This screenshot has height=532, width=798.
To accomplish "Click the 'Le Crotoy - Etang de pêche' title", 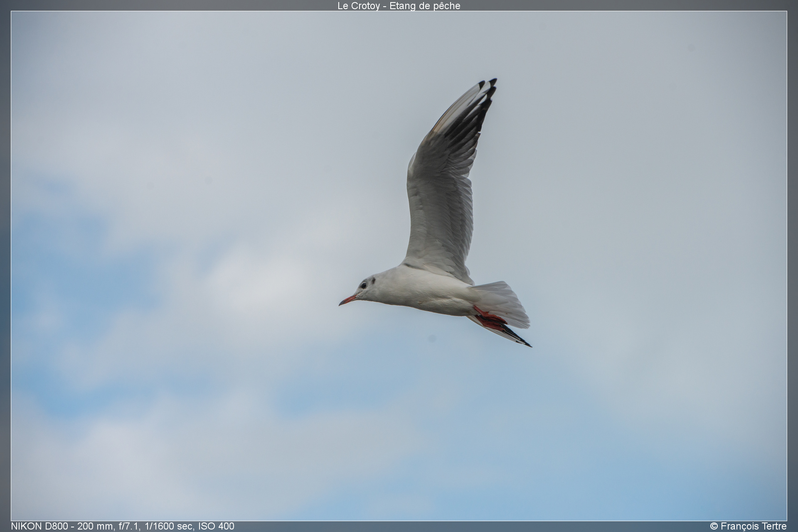I will click(x=399, y=6).
